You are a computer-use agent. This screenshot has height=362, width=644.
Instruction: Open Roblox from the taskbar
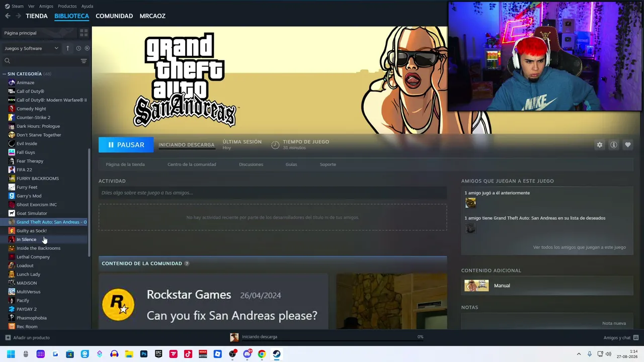(x=217, y=354)
